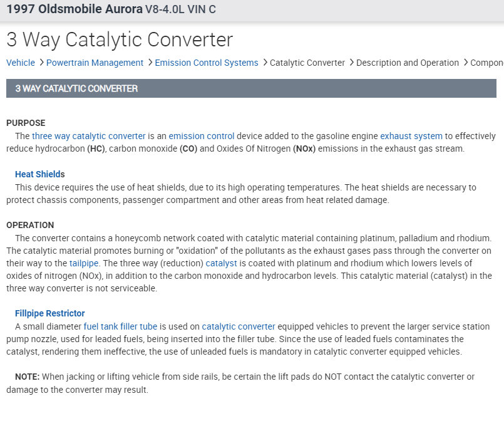Follow the "tailpipe" link in Operation
The image size is (504, 448).
coord(84,263)
